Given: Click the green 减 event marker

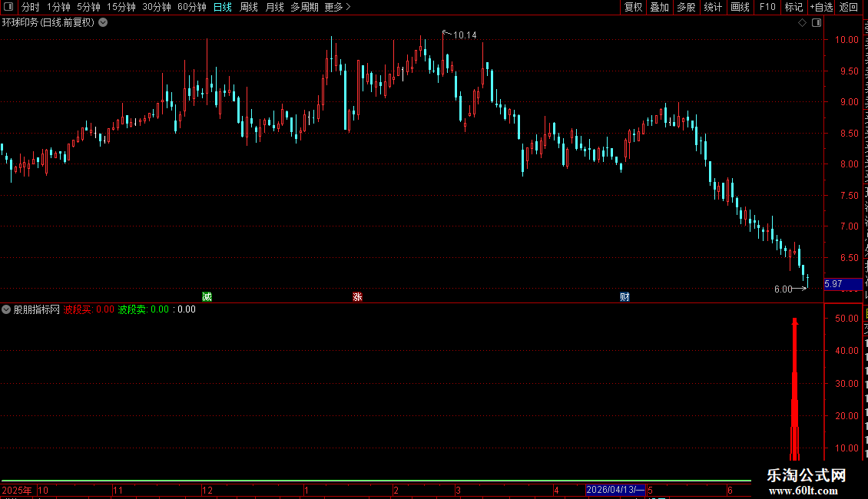Looking at the screenshot, I should 207,297.
